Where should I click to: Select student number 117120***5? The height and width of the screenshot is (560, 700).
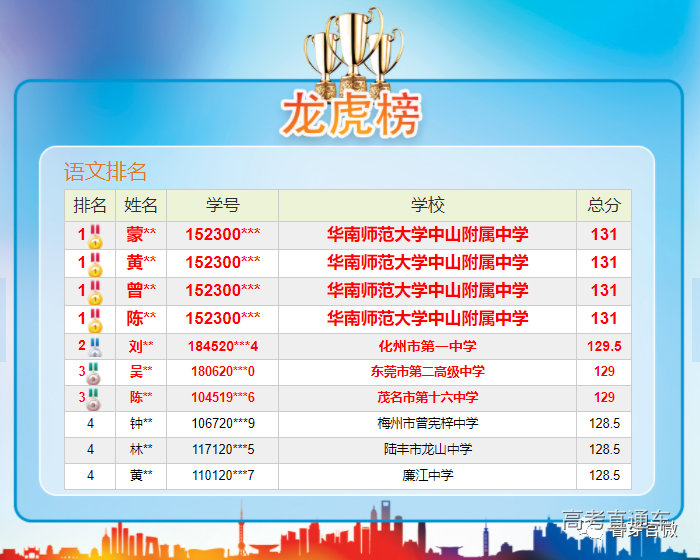tap(222, 450)
